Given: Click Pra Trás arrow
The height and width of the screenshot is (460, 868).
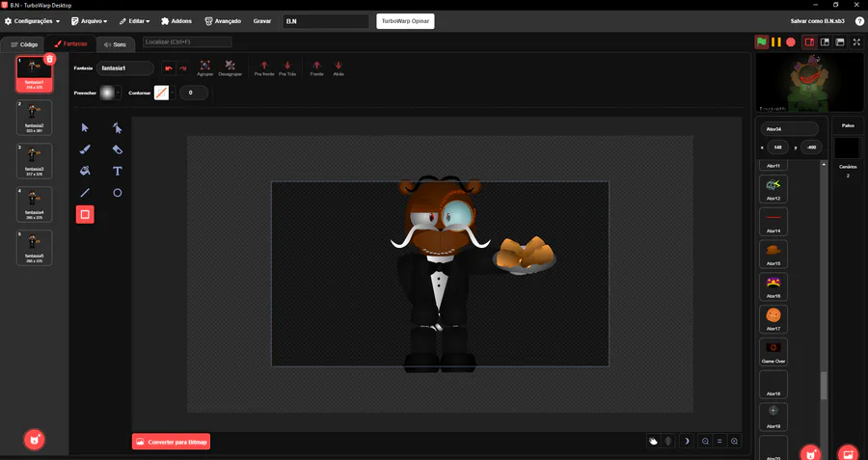Looking at the screenshot, I should [287, 66].
